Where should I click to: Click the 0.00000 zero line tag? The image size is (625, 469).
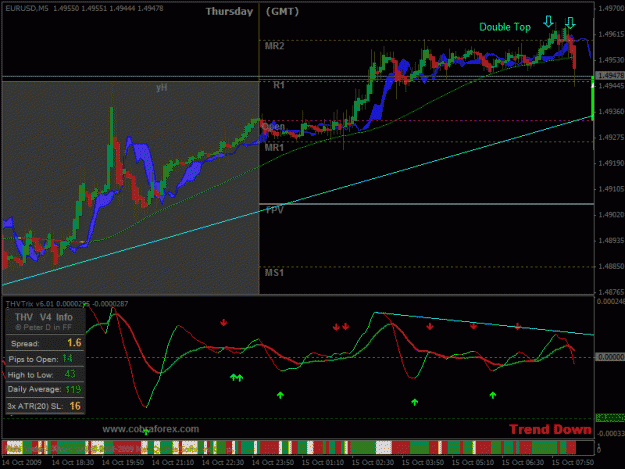(610, 357)
